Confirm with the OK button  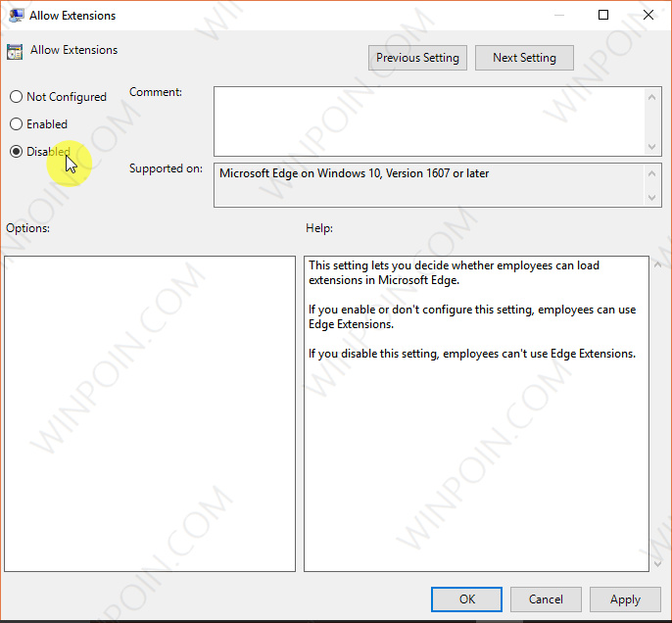click(x=466, y=599)
